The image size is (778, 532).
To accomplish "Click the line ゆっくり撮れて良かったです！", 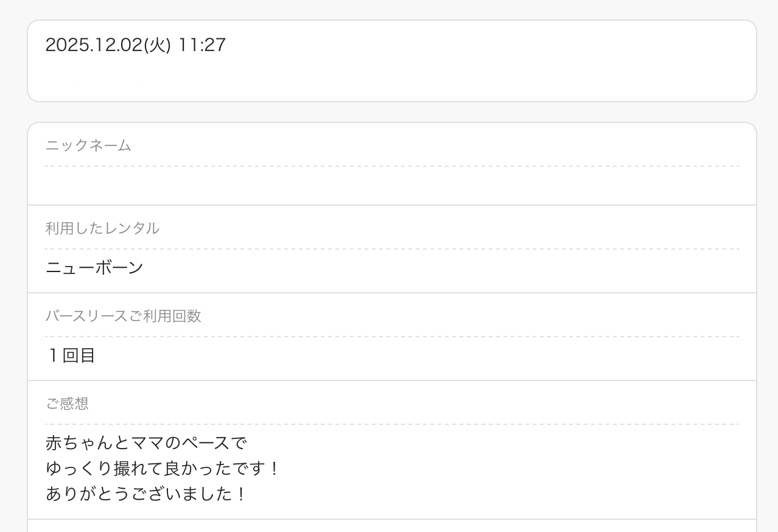I will pos(162,468).
